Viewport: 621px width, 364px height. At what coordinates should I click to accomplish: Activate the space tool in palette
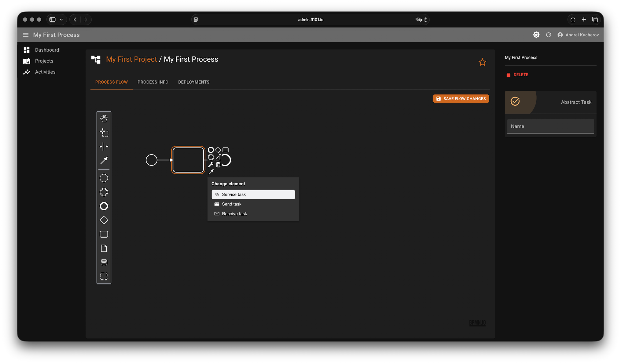pos(104,147)
